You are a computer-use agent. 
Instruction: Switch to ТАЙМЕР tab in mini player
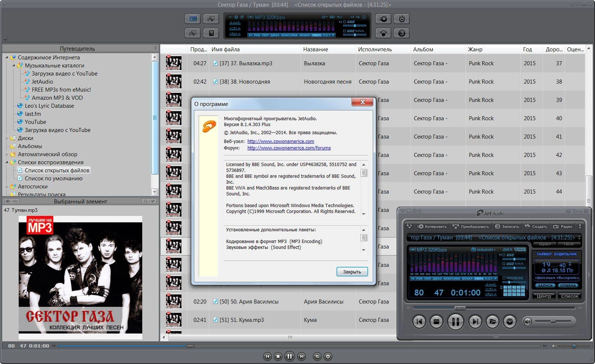[x=544, y=254]
